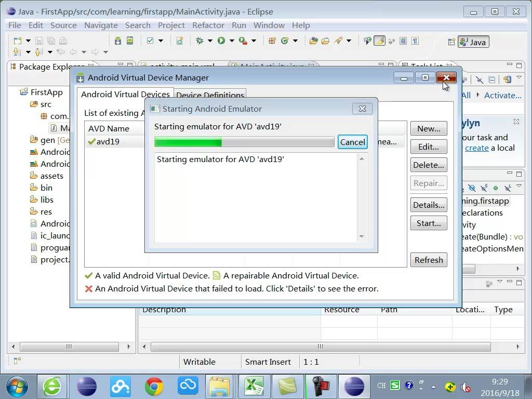Click the Previous Annotation icon
Image resolution: width=532 pixels, height=399 pixels.
38,52
